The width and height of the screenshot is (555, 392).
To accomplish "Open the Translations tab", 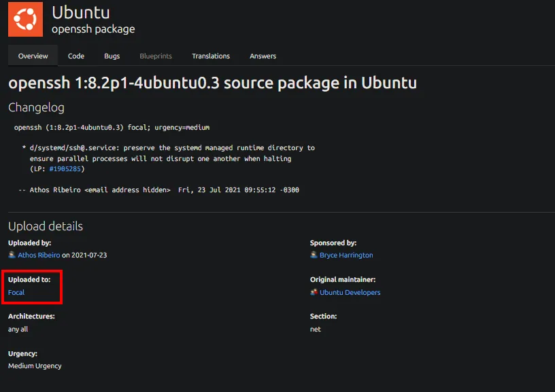I will 211,56.
